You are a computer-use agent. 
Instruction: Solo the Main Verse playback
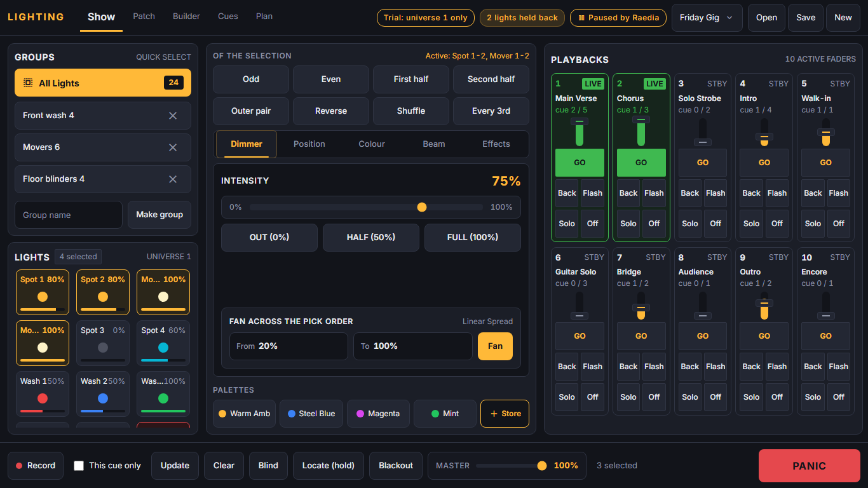(x=567, y=224)
